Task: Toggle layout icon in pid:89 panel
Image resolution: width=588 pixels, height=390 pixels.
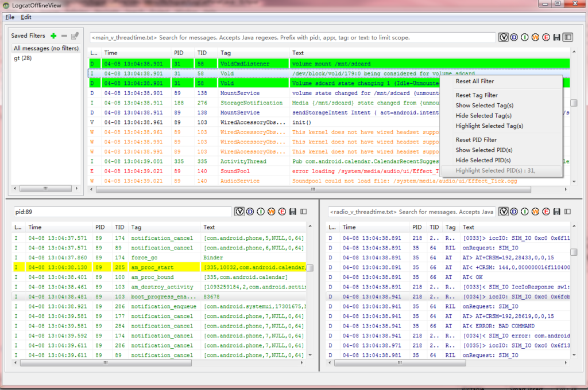Action: click(304, 212)
